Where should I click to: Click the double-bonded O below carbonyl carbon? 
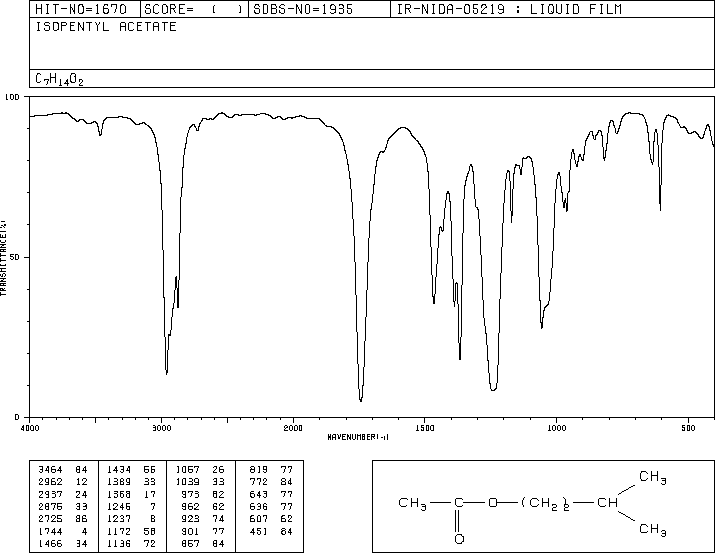click(x=459, y=539)
